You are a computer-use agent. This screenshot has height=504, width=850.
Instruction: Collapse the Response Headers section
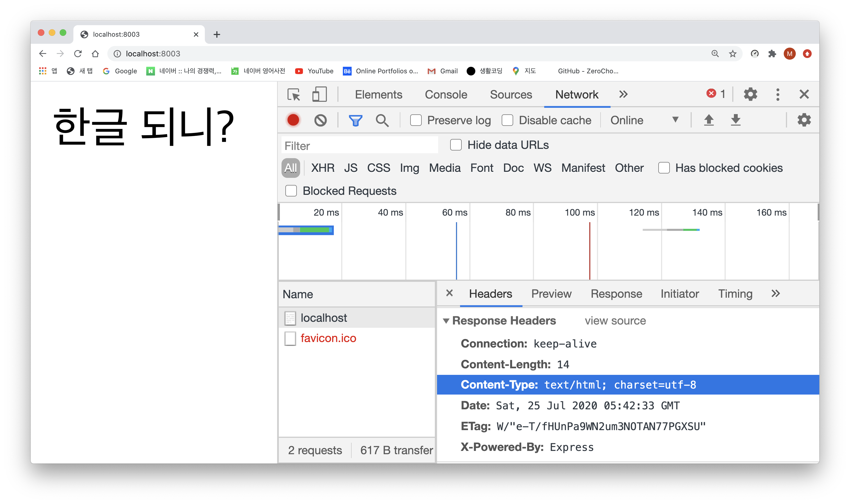click(x=446, y=321)
